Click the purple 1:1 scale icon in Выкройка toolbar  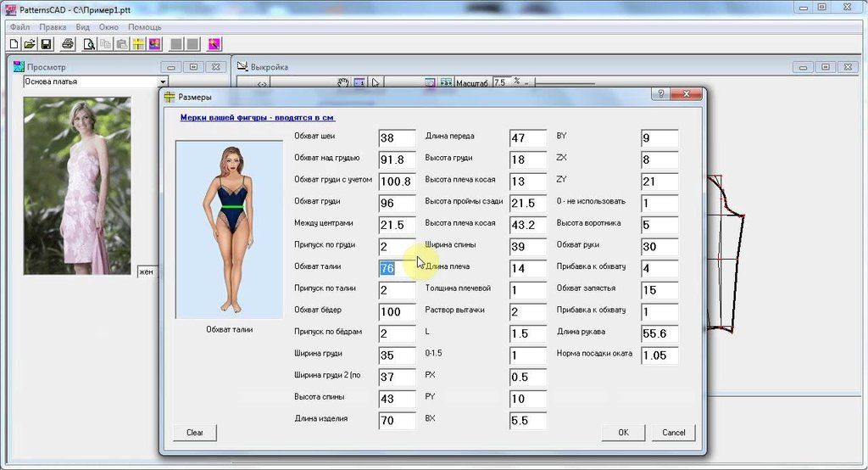359,82
